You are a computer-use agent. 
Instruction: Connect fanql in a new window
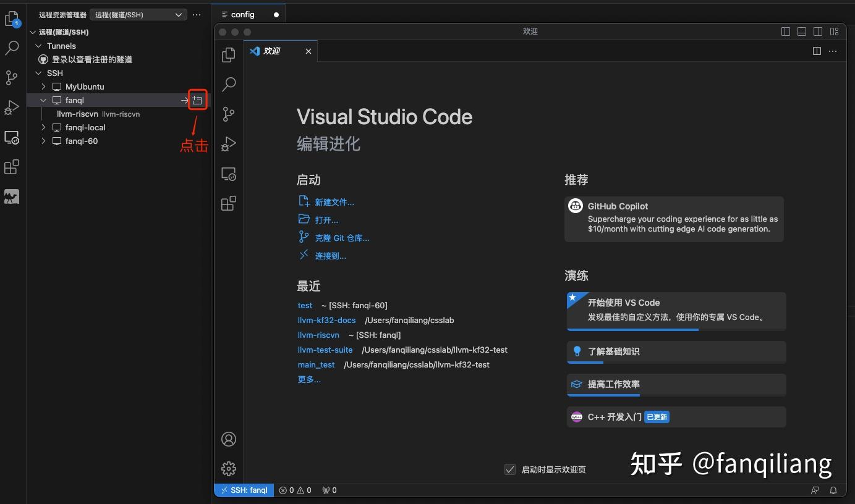coord(197,100)
